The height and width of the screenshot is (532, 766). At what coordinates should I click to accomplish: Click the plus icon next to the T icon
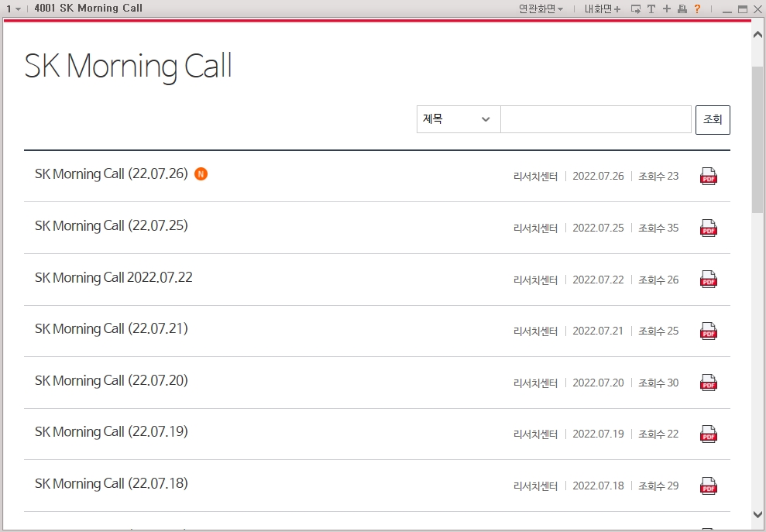[667, 9]
